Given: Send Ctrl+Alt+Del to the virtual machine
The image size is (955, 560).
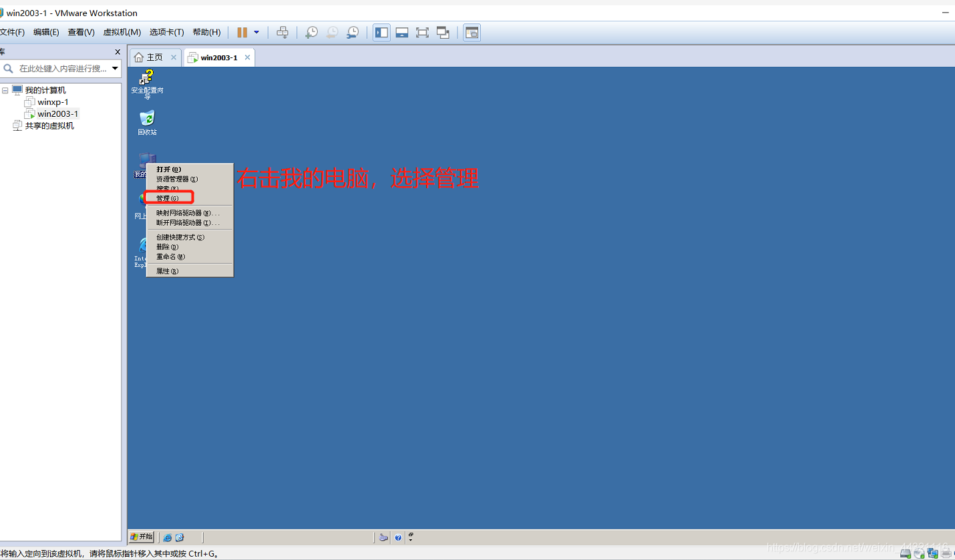Looking at the screenshot, I should [282, 32].
